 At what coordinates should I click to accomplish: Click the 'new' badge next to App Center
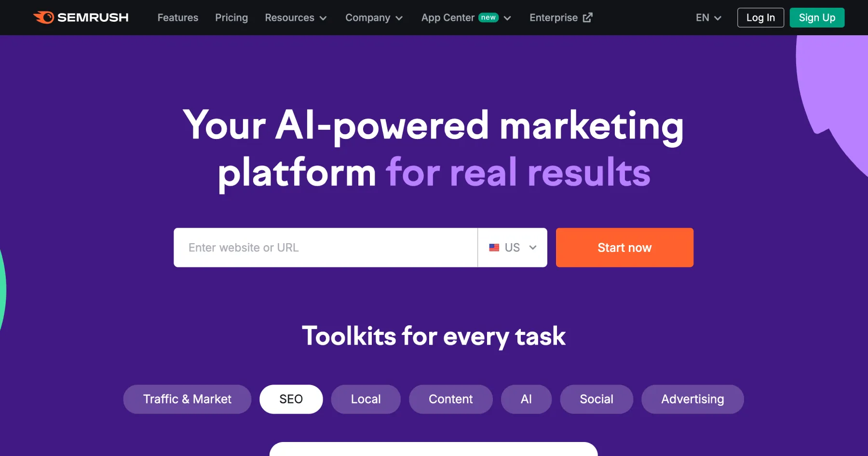point(488,17)
